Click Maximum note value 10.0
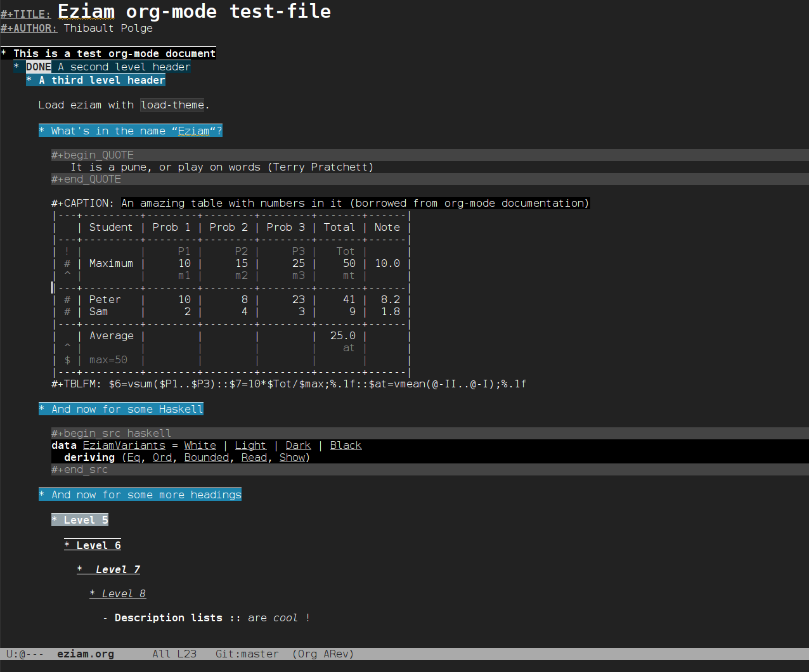The height and width of the screenshot is (672, 809). point(387,263)
